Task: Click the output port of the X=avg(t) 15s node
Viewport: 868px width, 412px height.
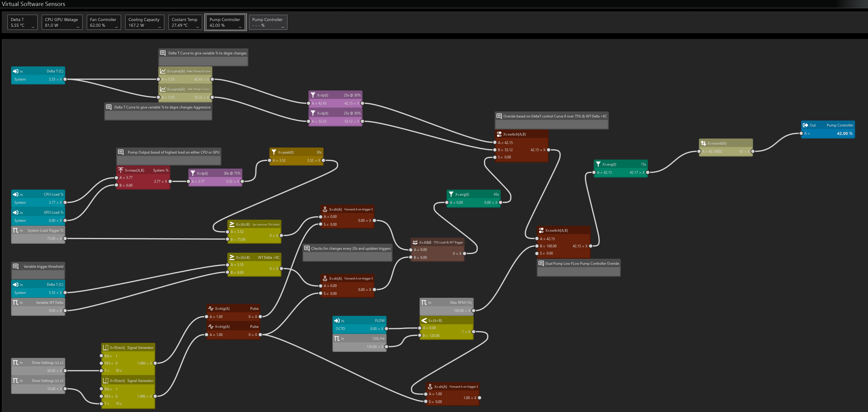Action: point(647,172)
